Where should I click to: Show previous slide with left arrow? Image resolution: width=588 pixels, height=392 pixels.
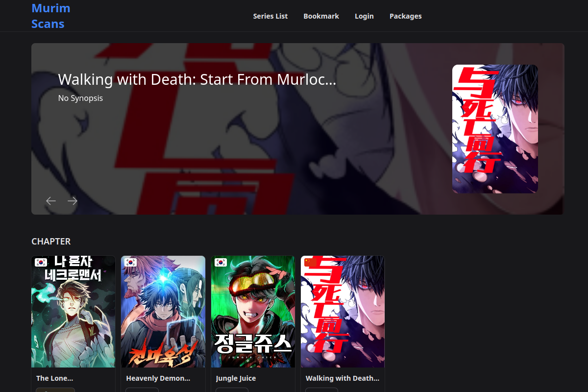pos(51,201)
